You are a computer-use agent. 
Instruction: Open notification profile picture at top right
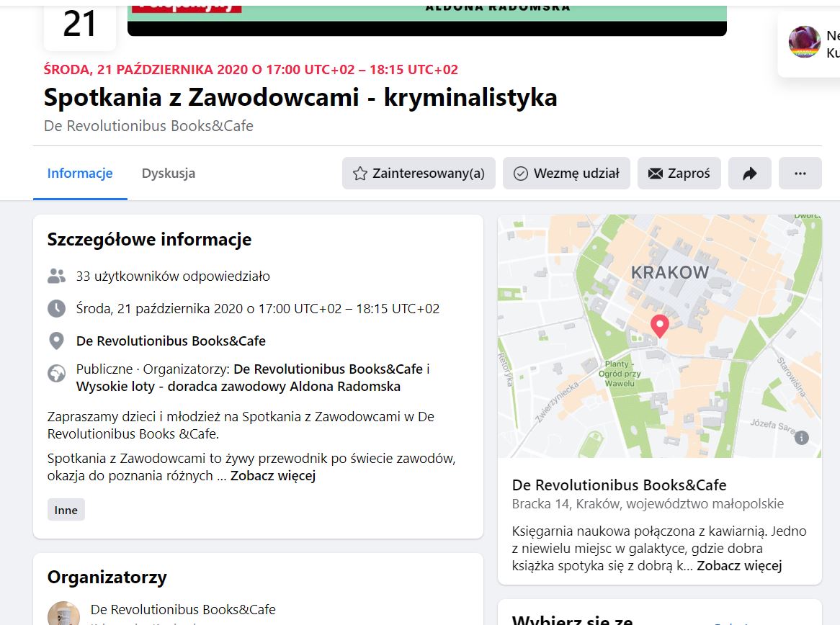[x=804, y=42]
